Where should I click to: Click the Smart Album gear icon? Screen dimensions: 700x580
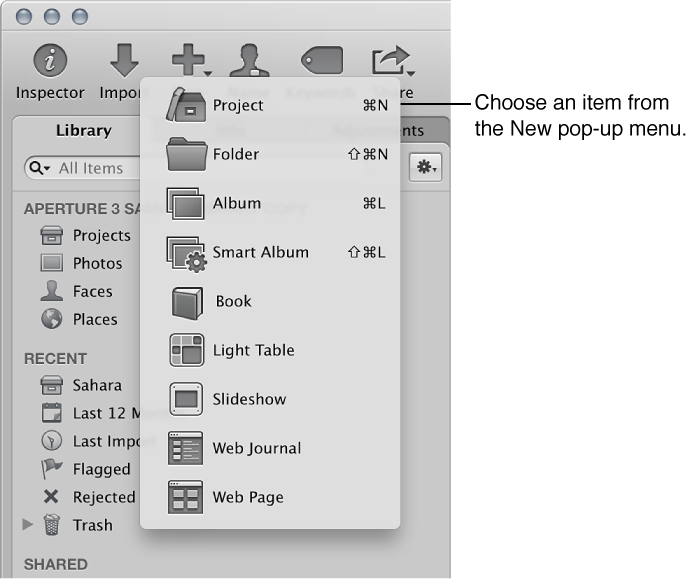click(x=186, y=253)
